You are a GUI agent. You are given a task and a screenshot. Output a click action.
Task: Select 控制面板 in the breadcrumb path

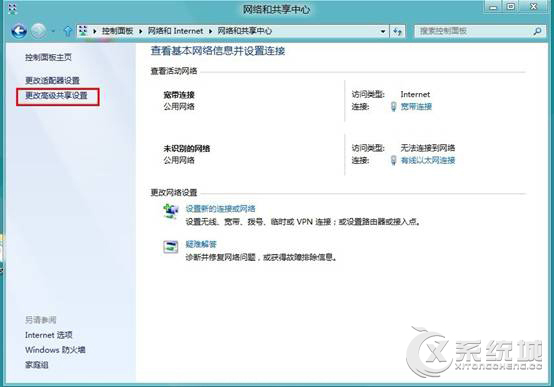tap(118, 31)
